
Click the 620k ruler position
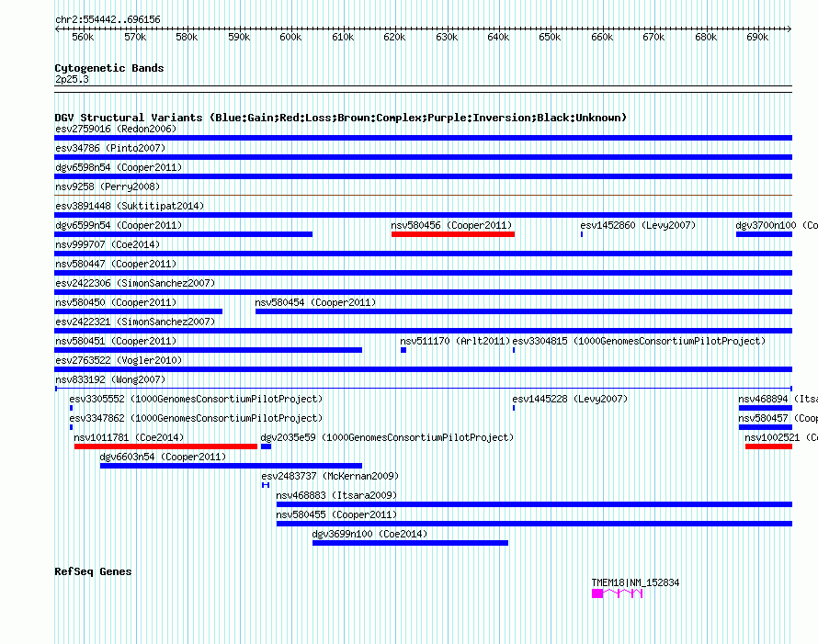point(395,37)
